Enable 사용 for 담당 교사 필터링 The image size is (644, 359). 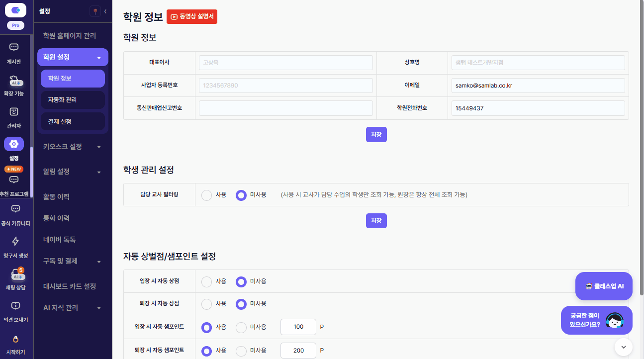pyautogui.click(x=207, y=195)
